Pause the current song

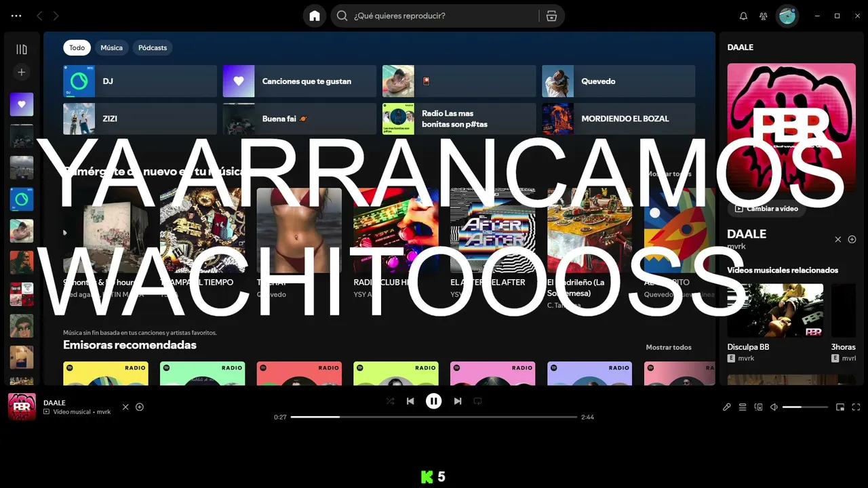click(x=434, y=401)
